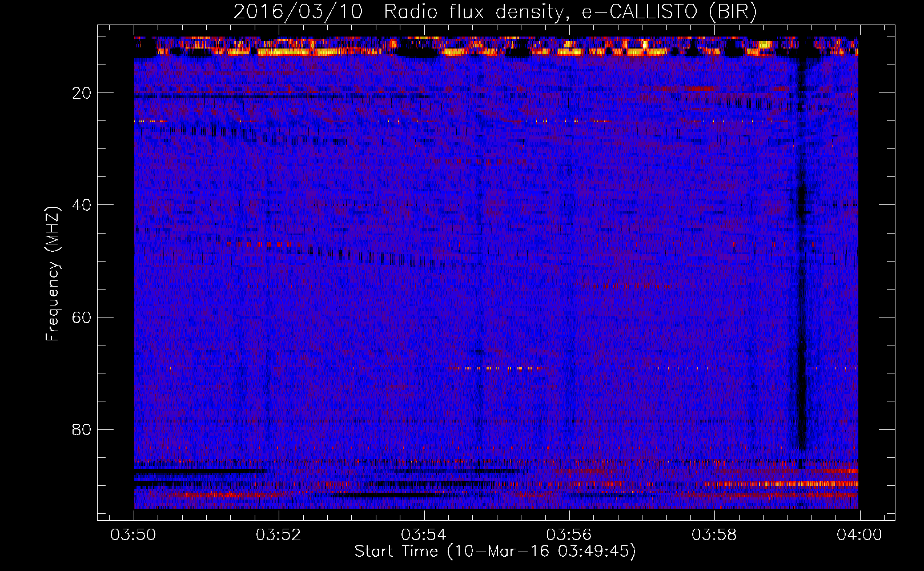Viewport: 924px width, 571px height.
Task: Click the 03:54 time tick label
Action: tap(424, 535)
